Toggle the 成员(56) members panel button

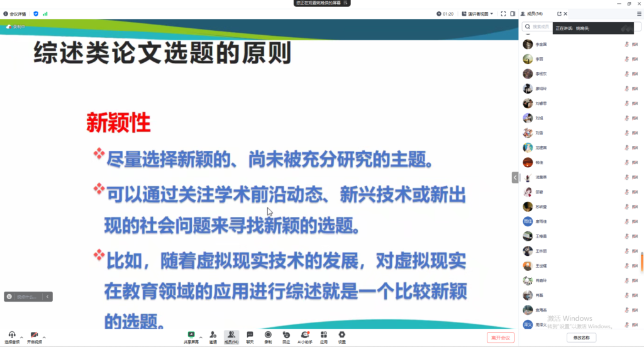[x=231, y=336]
